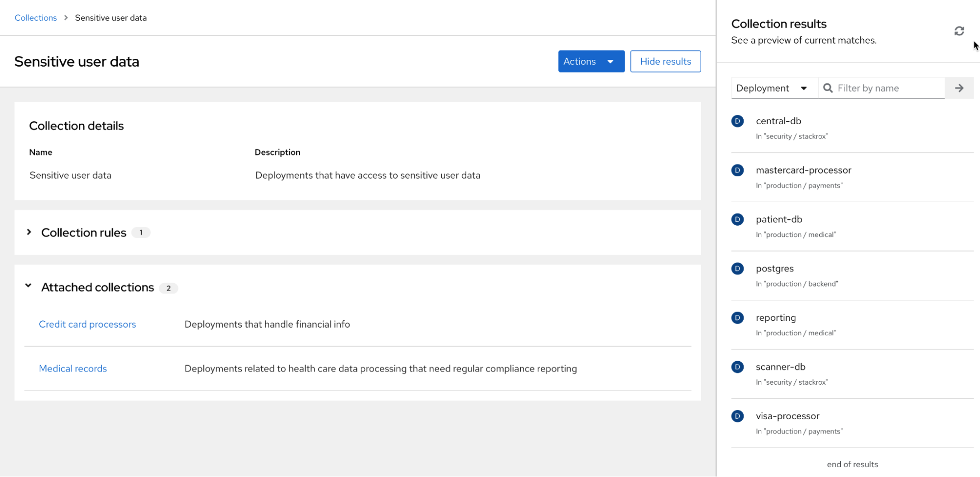Open the Credit card processors collection
Image resolution: width=980 pixels, height=477 pixels.
[x=87, y=324]
